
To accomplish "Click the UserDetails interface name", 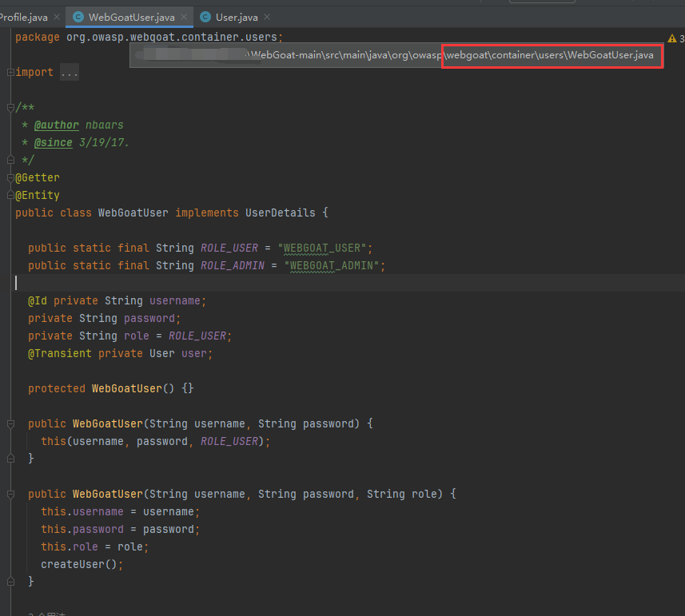I will (280, 213).
